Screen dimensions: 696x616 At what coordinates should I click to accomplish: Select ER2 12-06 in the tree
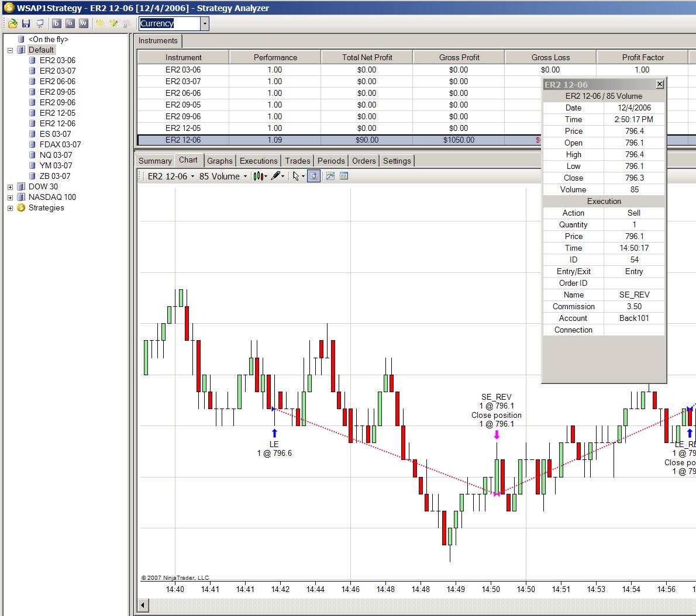pyautogui.click(x=57, y=123)
